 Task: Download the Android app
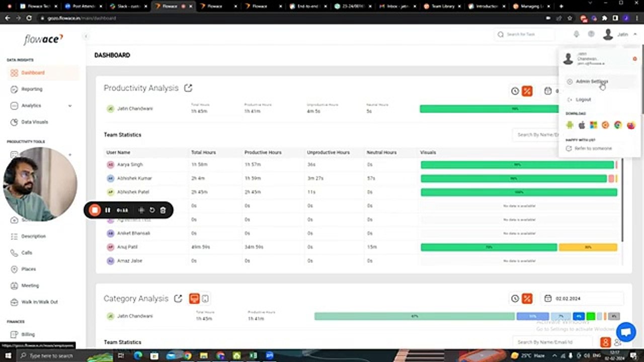coord(570,125)
